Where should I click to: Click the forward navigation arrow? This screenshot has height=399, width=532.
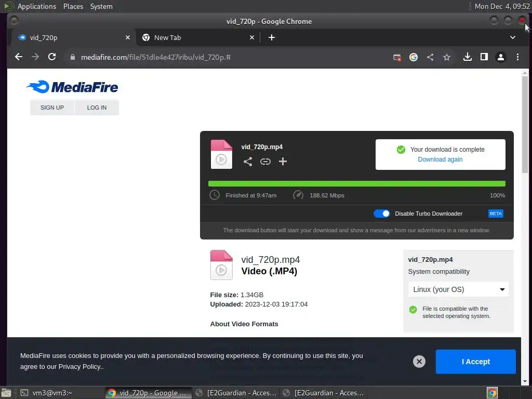[x=35, y=57]
